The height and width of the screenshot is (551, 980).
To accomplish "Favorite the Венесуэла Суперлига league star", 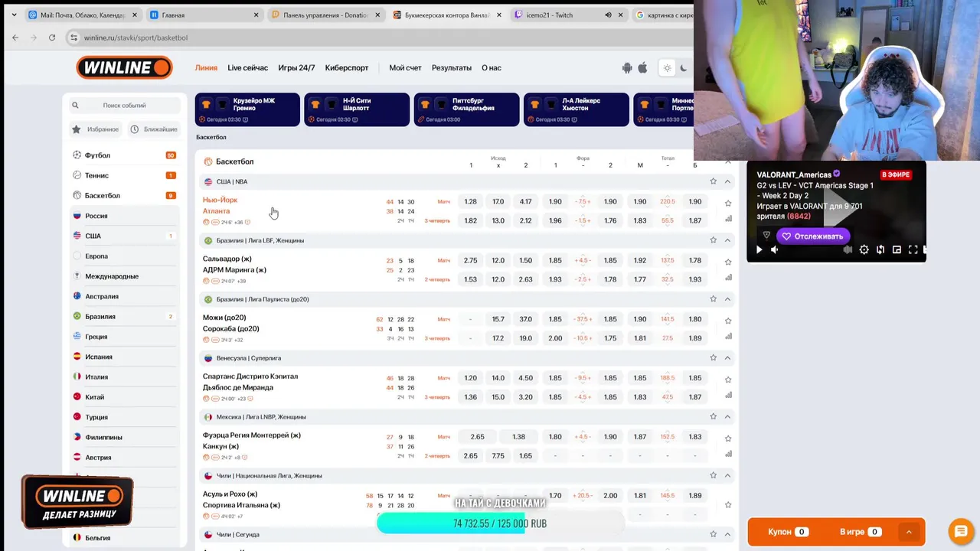I will tap(714, 357).
